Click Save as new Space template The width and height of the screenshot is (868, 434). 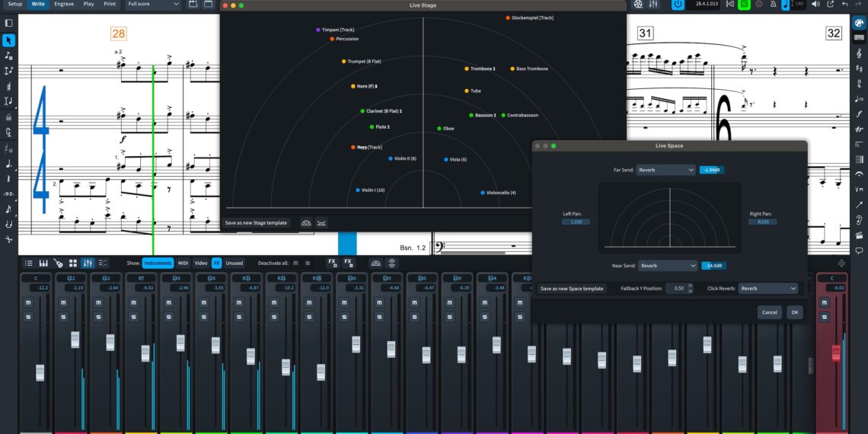(x=572, y=289)
